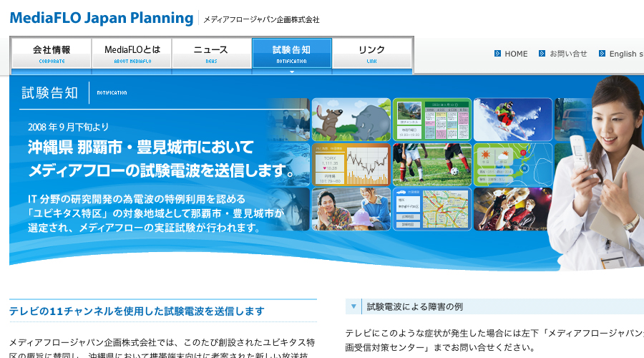Select the soccer players thumbnail
This screenshot has height=358, width=644.
pos(432,165)
